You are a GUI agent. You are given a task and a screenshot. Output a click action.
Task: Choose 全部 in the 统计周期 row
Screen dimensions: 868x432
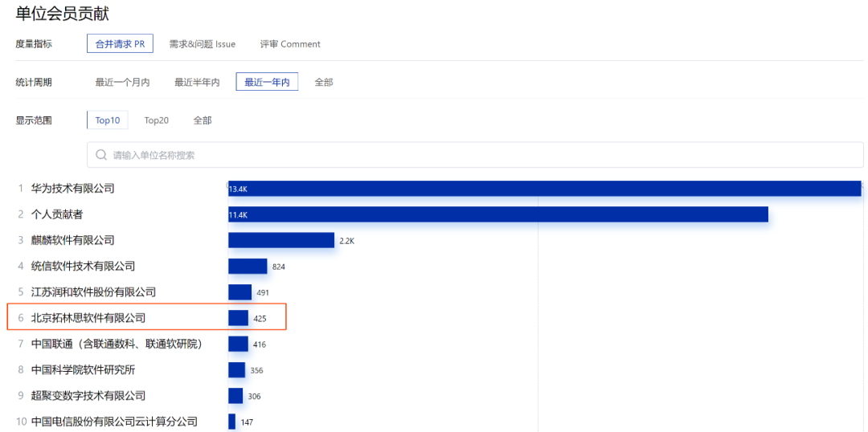coord(324,83)
